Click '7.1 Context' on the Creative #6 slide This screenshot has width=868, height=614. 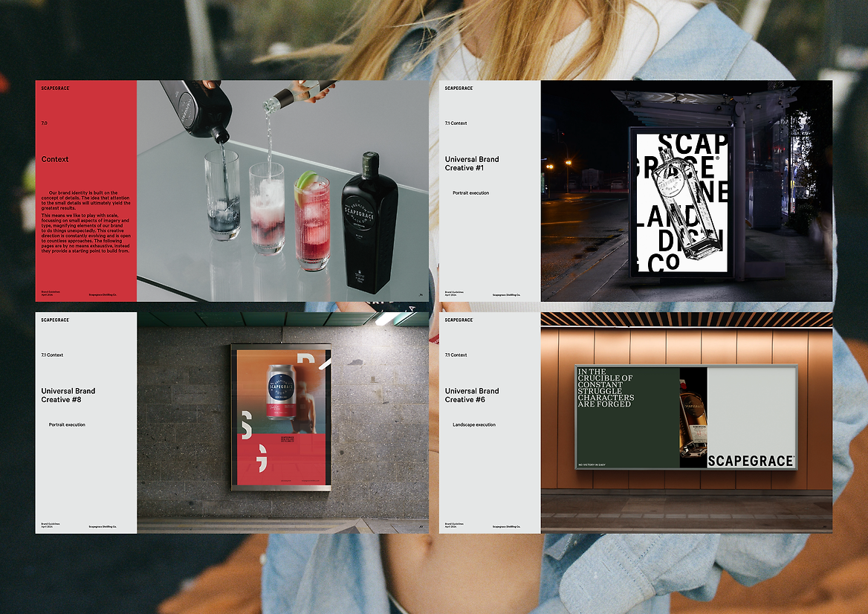pos(456,355)
